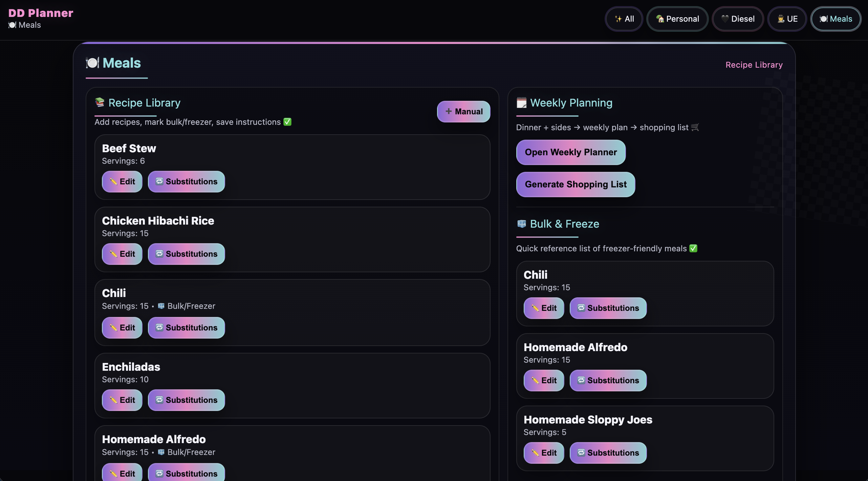View Substitutions for Chicken Hibachi Rice
The width and height of the screenshot is (868, 481).
tap(186, 254)
